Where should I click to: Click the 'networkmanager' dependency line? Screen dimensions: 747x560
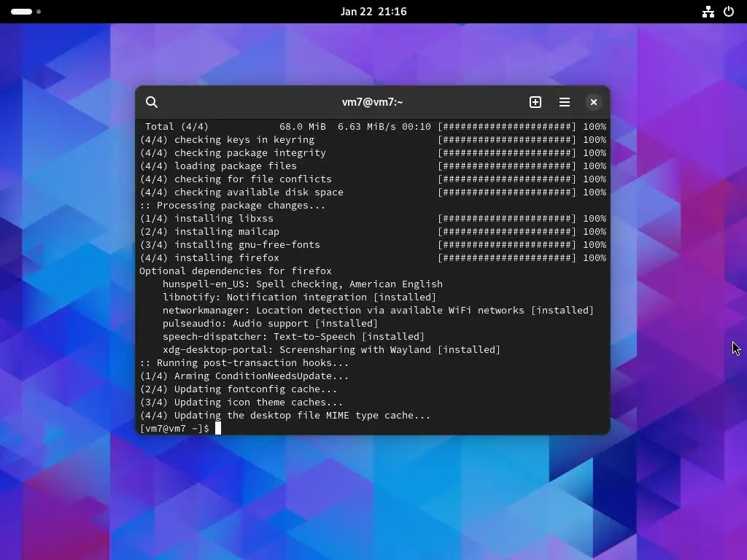pyautogui.click(x=379, y=310)
